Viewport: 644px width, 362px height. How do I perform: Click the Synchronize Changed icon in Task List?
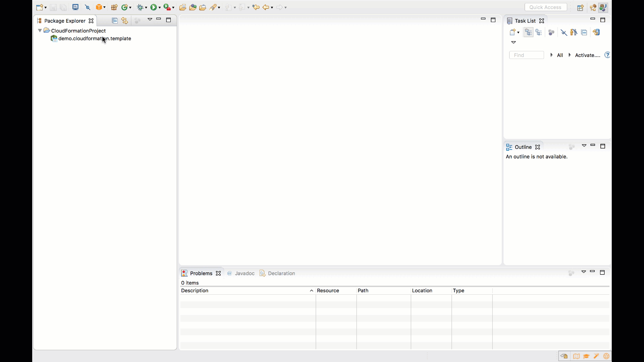tap(596, 33)
